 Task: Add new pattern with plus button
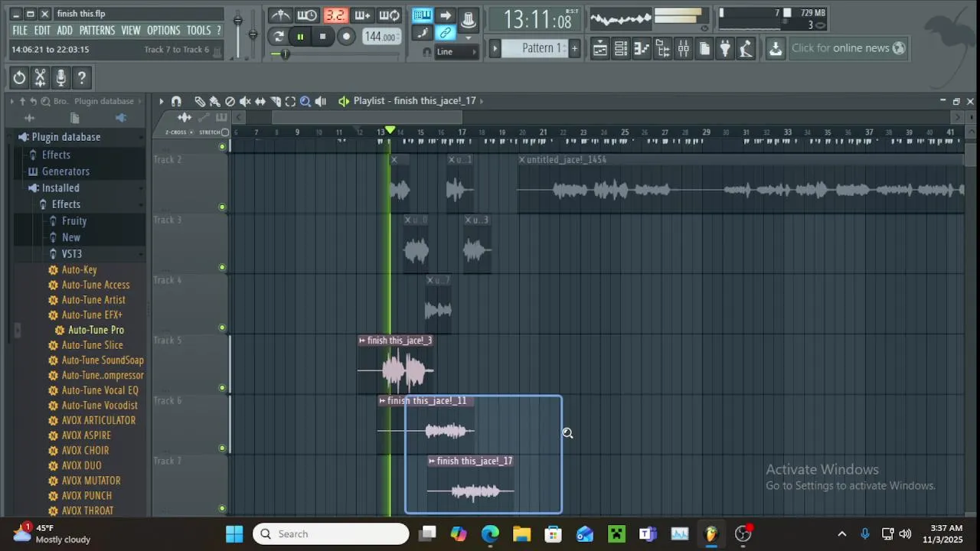pyautogui.click(x=574, y=48)
